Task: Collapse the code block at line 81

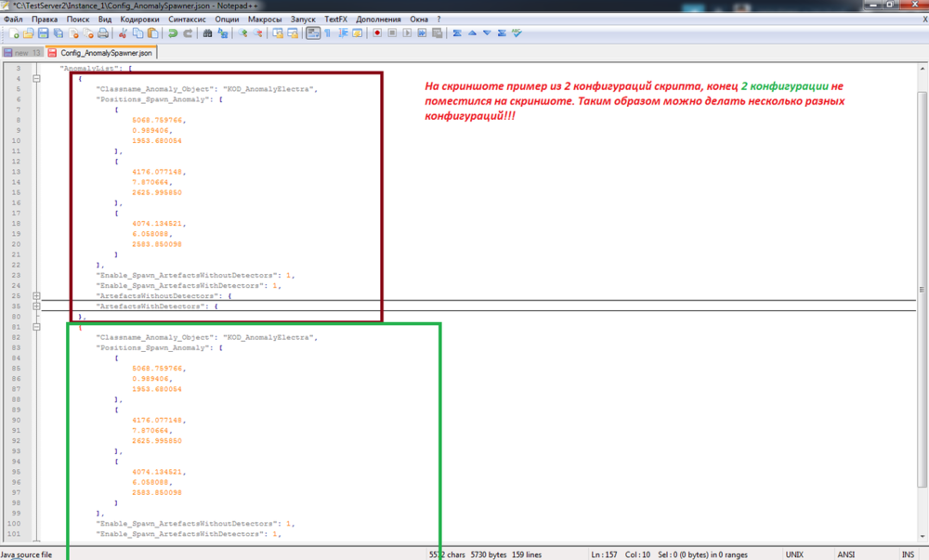Action: pos(37,327)
